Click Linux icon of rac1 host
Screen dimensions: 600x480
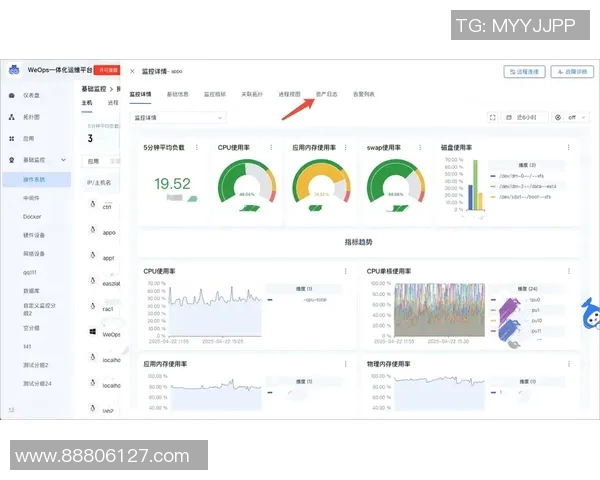pos(93,306)
